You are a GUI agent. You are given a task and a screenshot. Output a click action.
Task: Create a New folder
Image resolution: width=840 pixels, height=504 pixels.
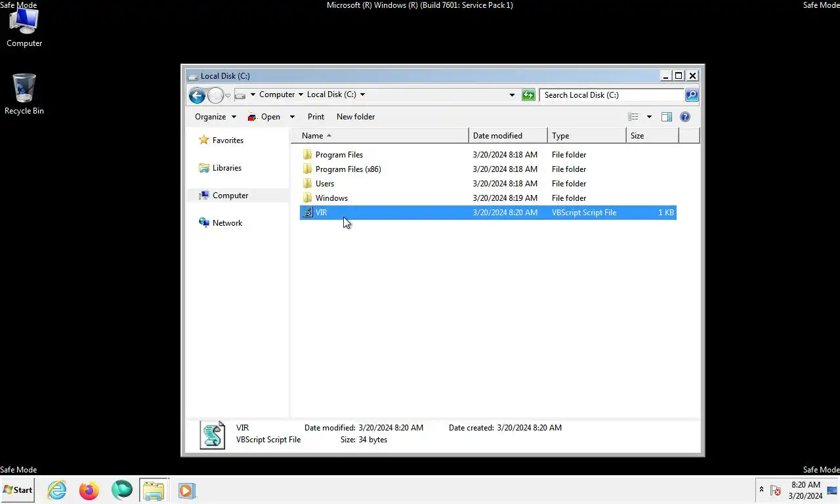tap(356, 117)
